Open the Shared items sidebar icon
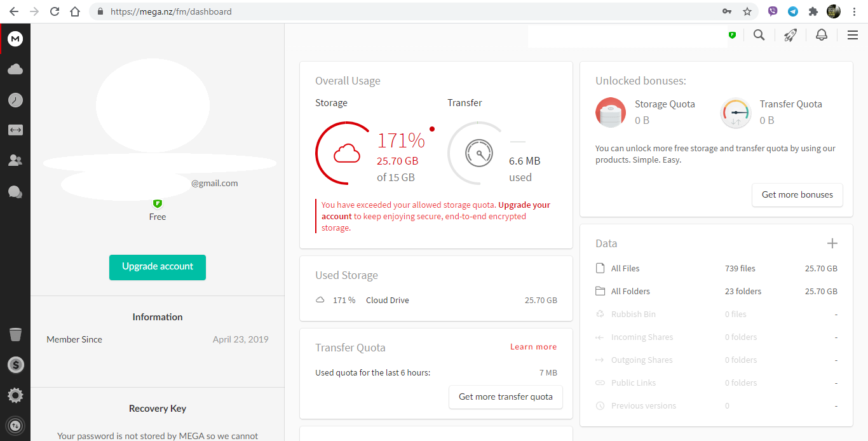Screen dimensions: 868x441 15,130
